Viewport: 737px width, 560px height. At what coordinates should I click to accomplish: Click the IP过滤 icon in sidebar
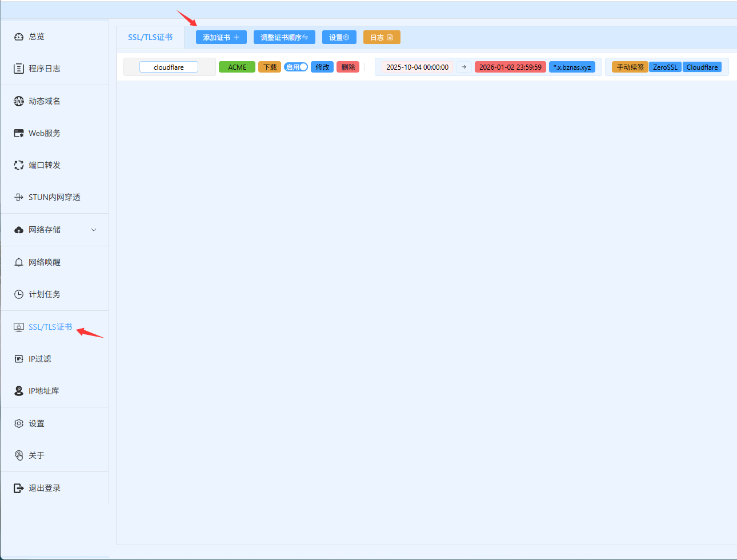coord(19,359)
